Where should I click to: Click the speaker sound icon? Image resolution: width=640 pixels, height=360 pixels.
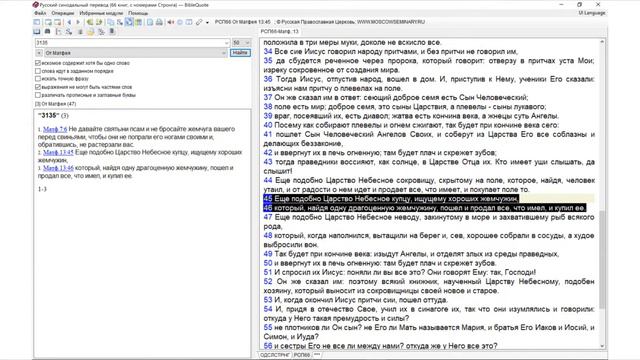point(171,22)
